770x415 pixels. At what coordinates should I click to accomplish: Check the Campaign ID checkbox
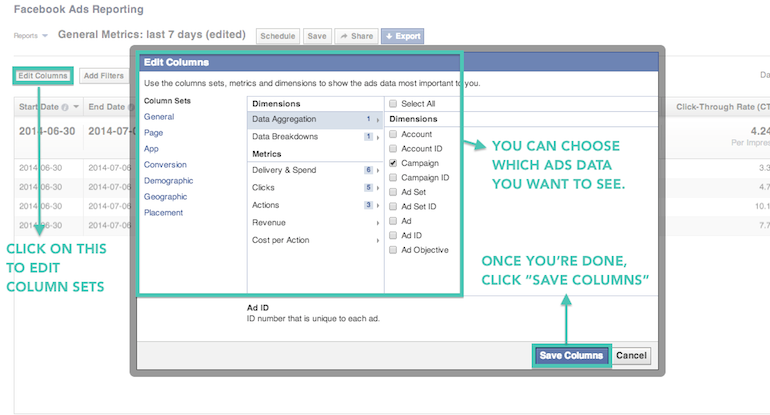(x=393, y=177)
